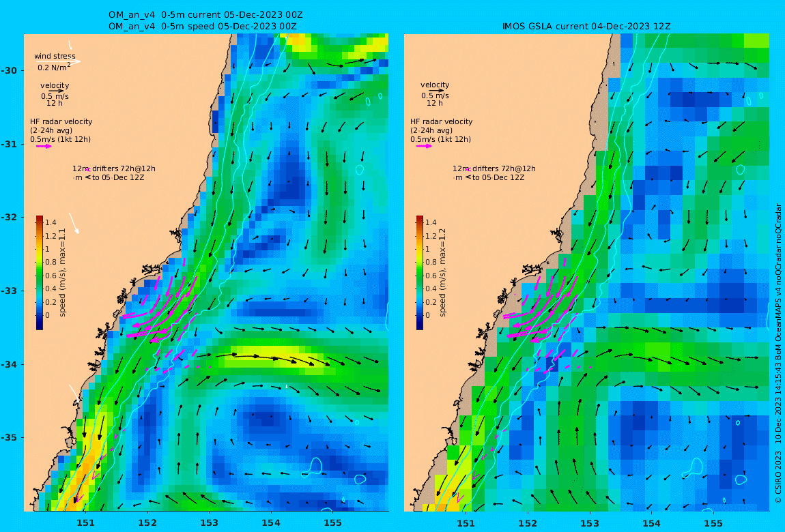Select the title 'OM_an_v4 0-5m speed 05-Dec-2023 00Z'
The image size is (785, 532).
pyautogui.click(x=202, y=27)
